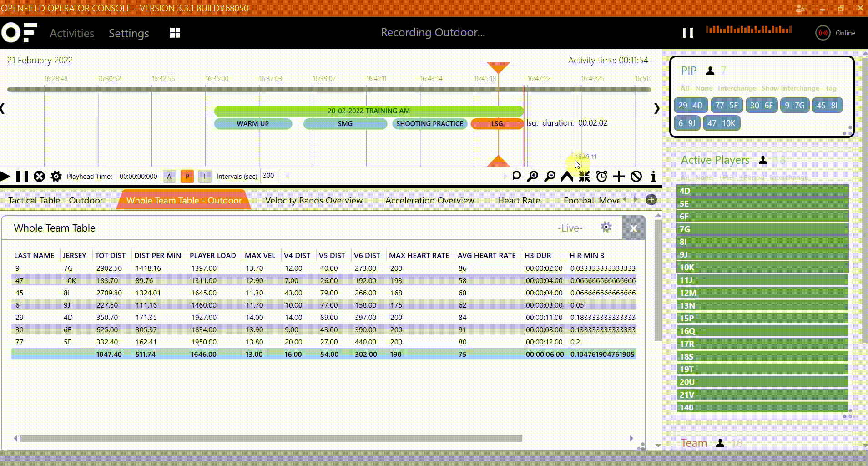This screenshot has height=466, width=868.
Task: Click the alarm clock timer icon
Action: click(x=601, y=176)
